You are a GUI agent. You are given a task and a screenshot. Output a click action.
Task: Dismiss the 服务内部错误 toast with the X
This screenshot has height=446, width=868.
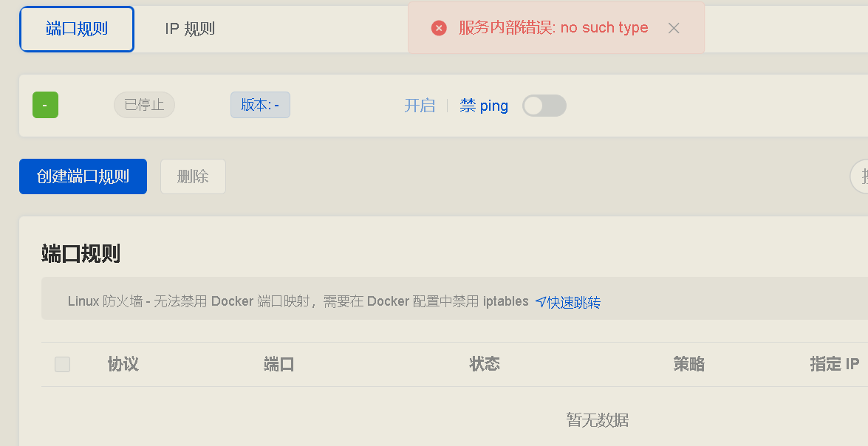[x=673, y=28]
